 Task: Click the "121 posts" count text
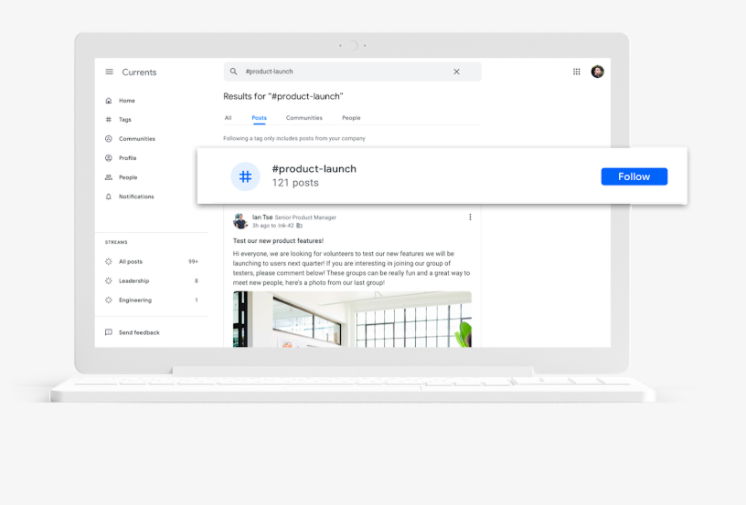pyautogui.click(x=295, y=183)
